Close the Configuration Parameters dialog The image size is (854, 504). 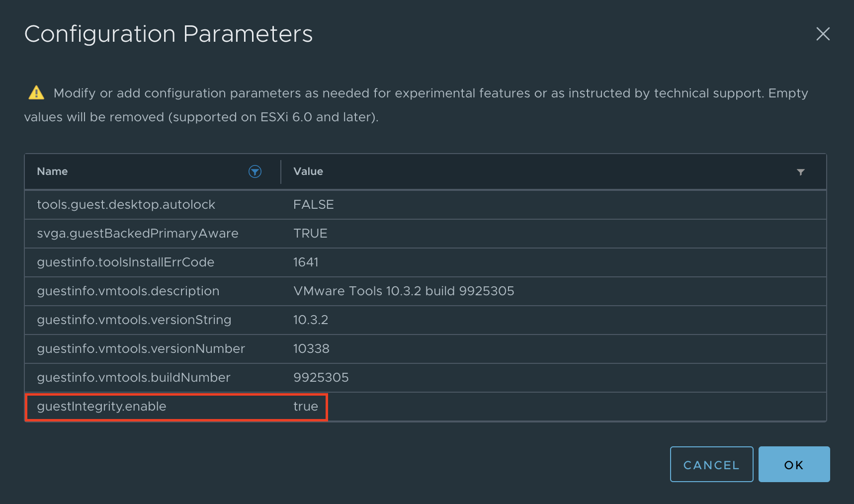point(823,34)
